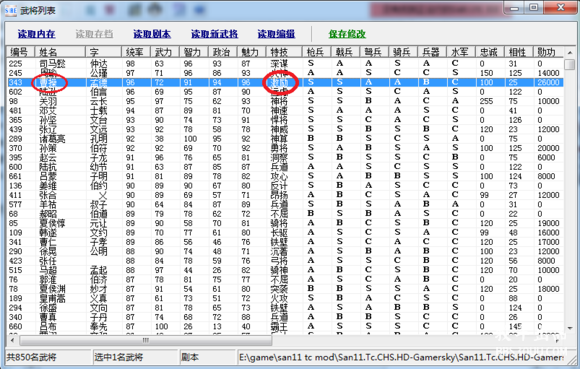Select row 109 韩遂

coord(285,233)
